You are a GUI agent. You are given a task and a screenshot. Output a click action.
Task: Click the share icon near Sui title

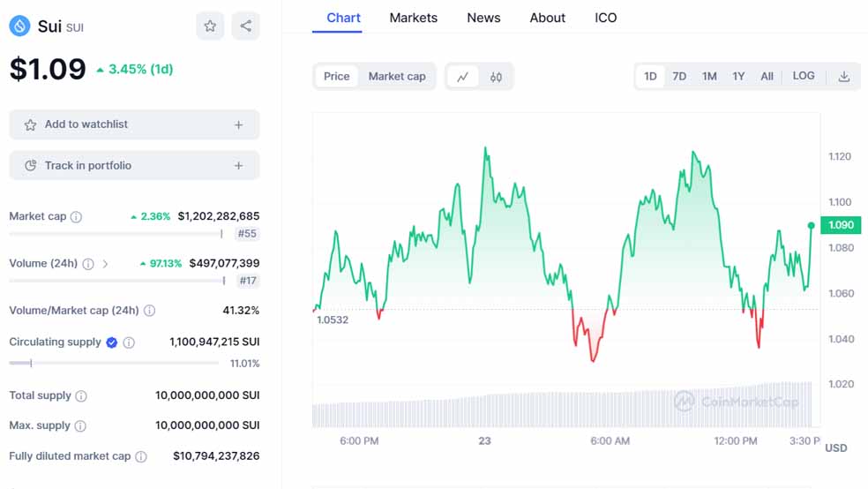tap(245, 26)
